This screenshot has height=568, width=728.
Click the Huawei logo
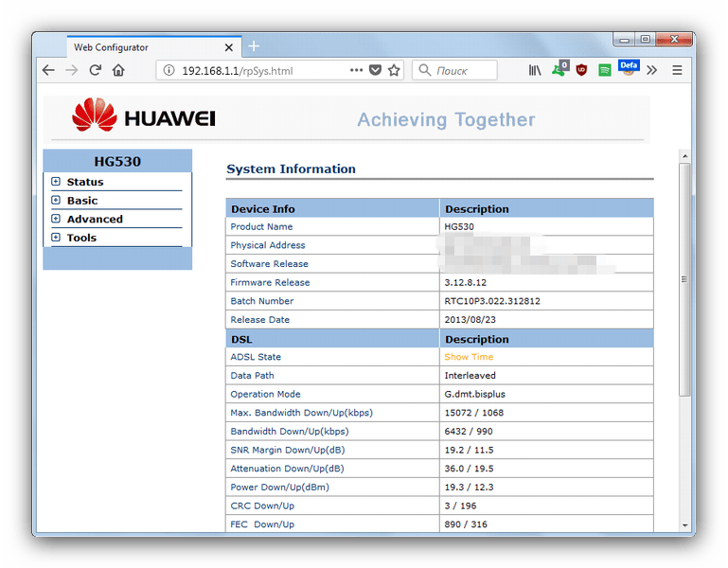click(144, 115)
